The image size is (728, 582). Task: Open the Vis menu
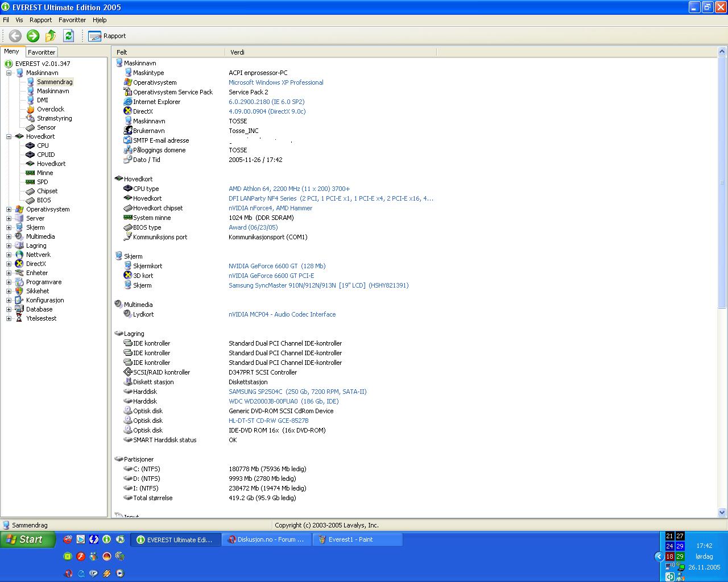19,20
